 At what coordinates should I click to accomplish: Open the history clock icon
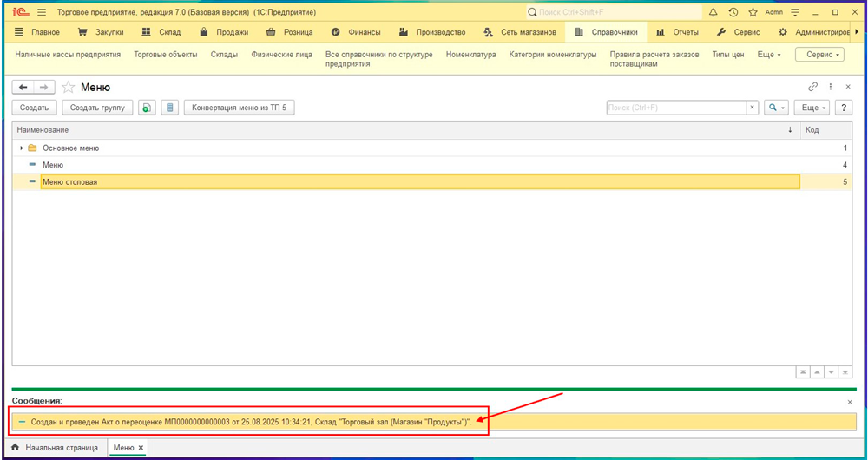(x=733, y=12)
